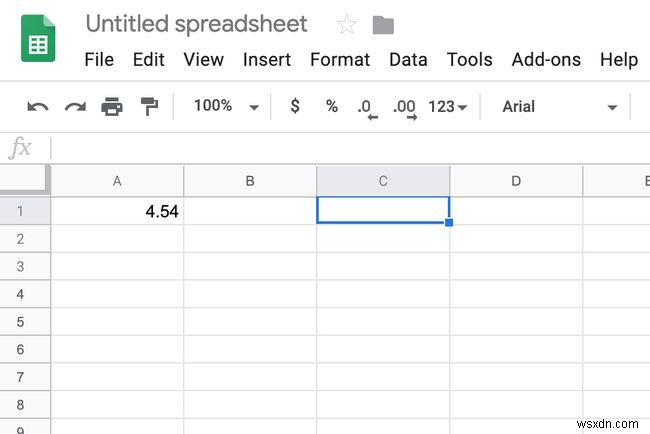Open the Format menu
650x434 pixels.
coord(340,59)
